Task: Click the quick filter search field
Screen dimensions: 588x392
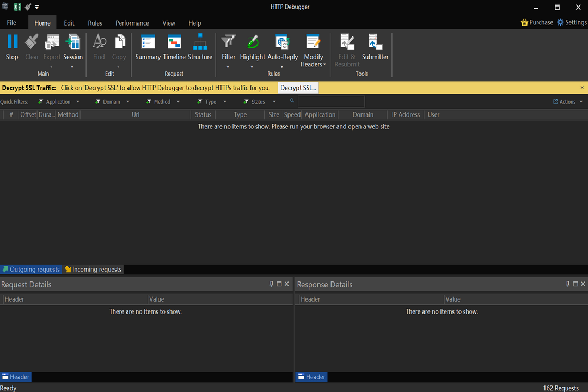Action: [331, 102]
